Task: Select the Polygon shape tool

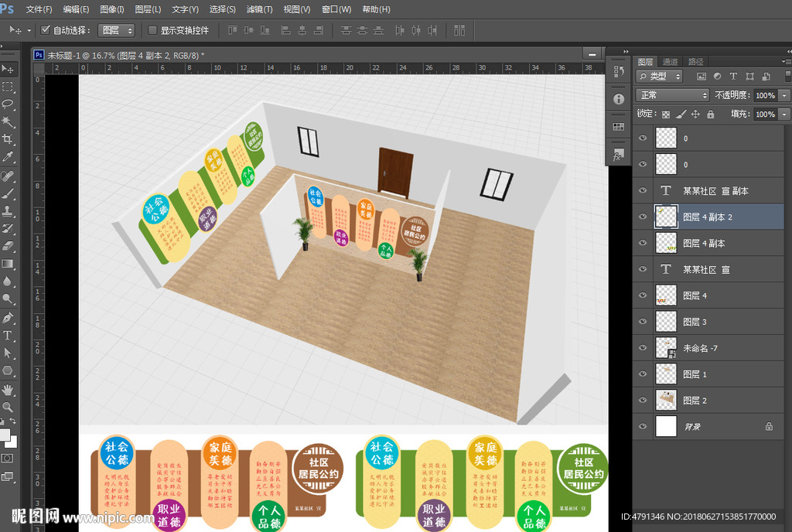Action: (8, 370)
